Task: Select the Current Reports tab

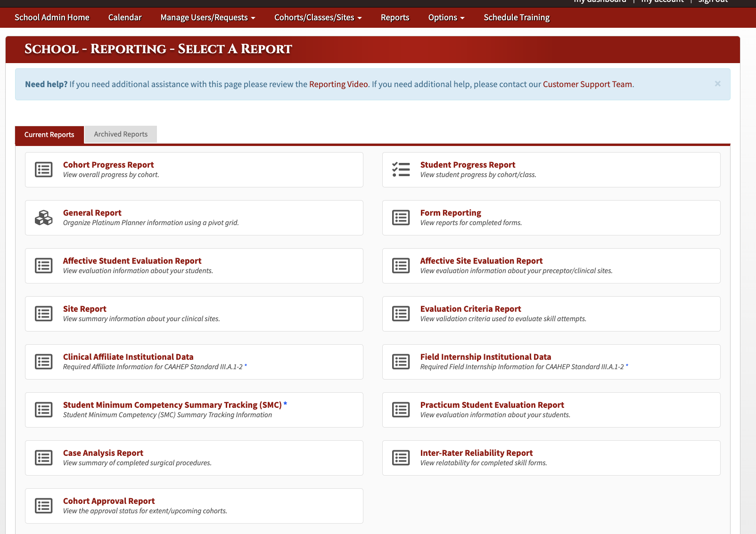Action: point(49,135)
